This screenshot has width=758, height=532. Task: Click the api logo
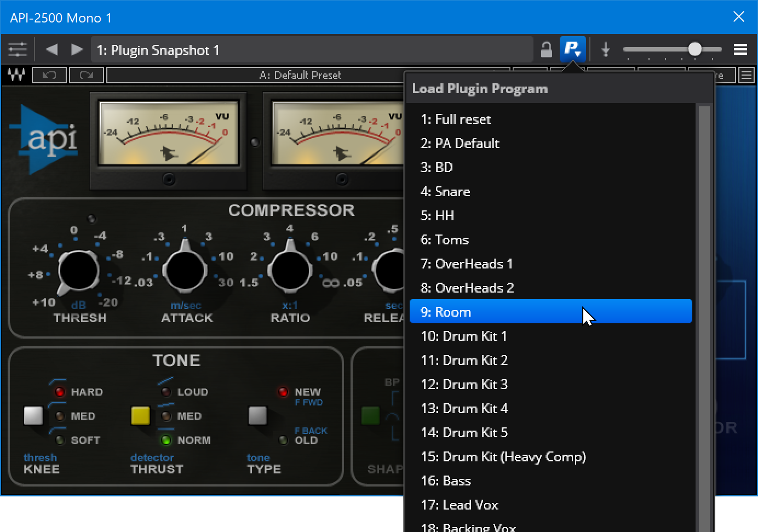tap(44, 140)
